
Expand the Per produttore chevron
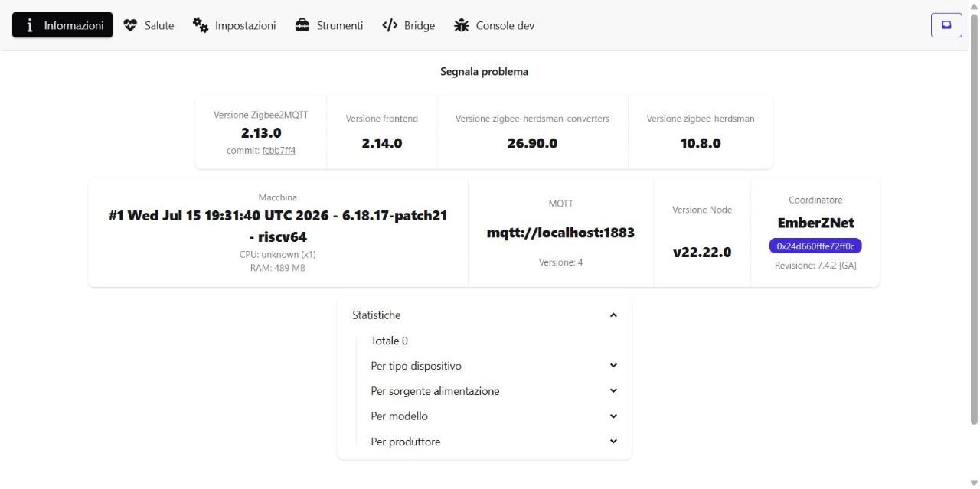pyautogui.click(x=613, y=442)
